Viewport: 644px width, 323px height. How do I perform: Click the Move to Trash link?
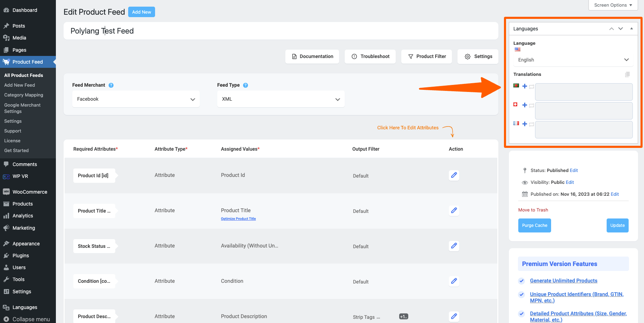coord(533,210)
